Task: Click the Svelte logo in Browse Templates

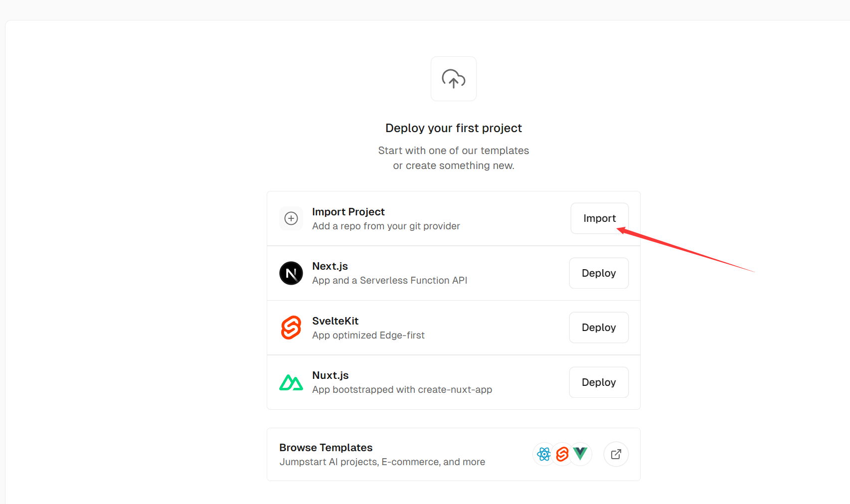Action: coord(562,454)
